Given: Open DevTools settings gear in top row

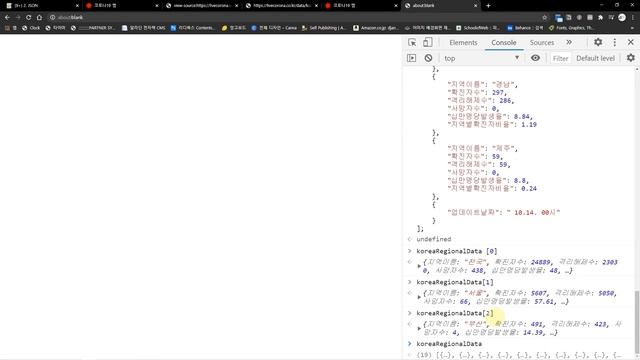Looking at the screenshot, I should pyautogui.click(x=598, y=42).
